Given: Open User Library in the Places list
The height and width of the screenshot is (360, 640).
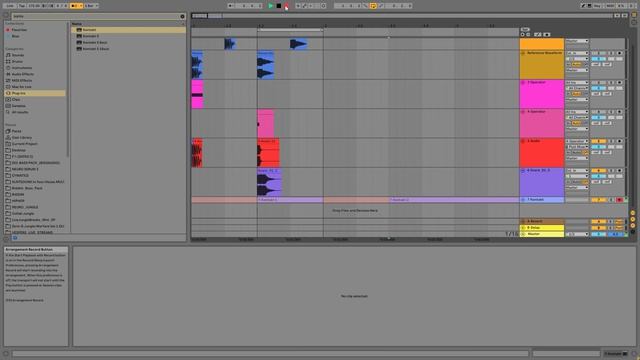Looking at the screenshot, I should point(22,138).
